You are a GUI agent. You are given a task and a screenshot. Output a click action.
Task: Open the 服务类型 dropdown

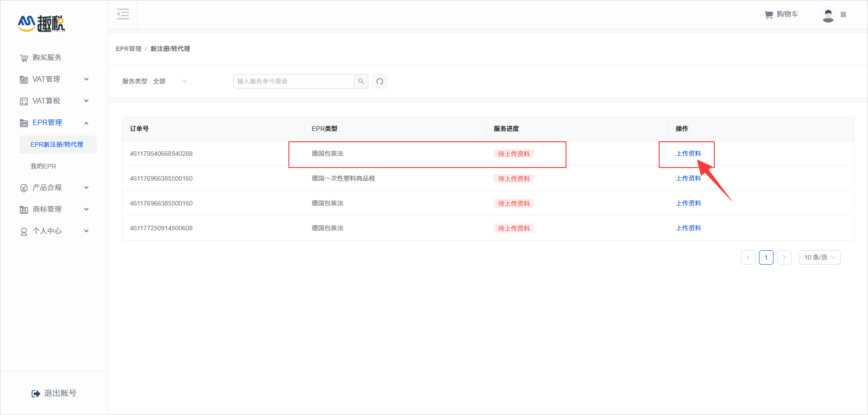coord(170,81)
